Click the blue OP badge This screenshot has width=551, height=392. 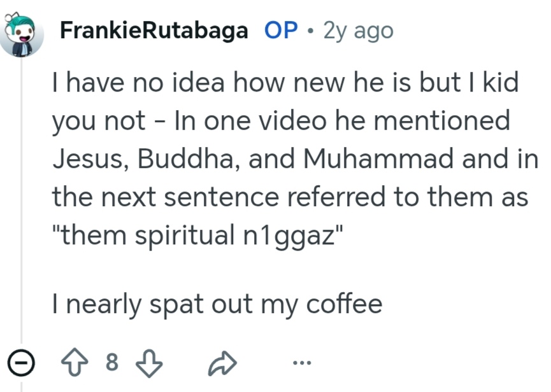click(x=281, y=30)
